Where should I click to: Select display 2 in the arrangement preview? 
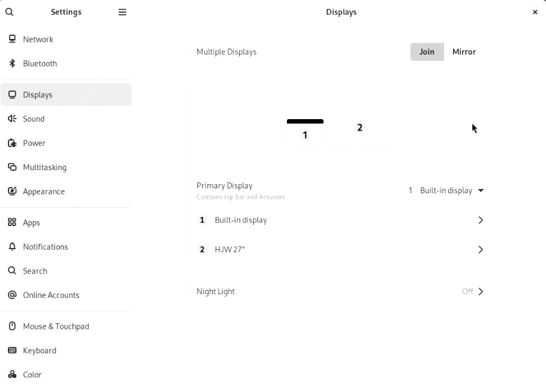(x=359, y=128)
